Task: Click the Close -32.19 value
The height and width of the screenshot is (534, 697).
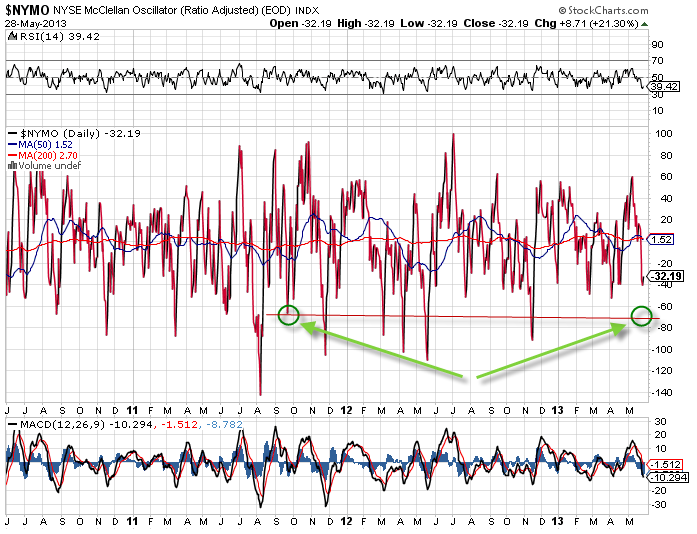Action: click(496, 24)
